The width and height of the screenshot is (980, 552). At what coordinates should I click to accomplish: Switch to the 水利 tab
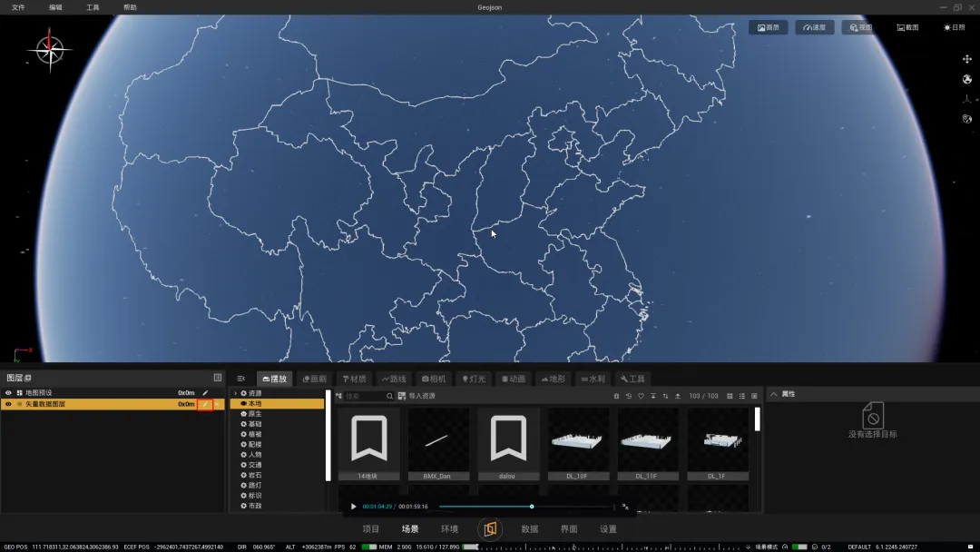593,379
